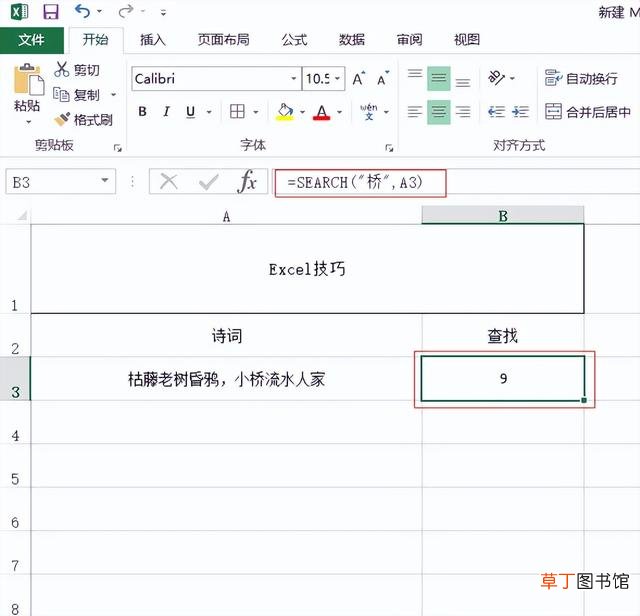This screenshot has width=640, height=616.
Task: Click the Save icon in quick access toolbar
Action: (x=51, y=12)
